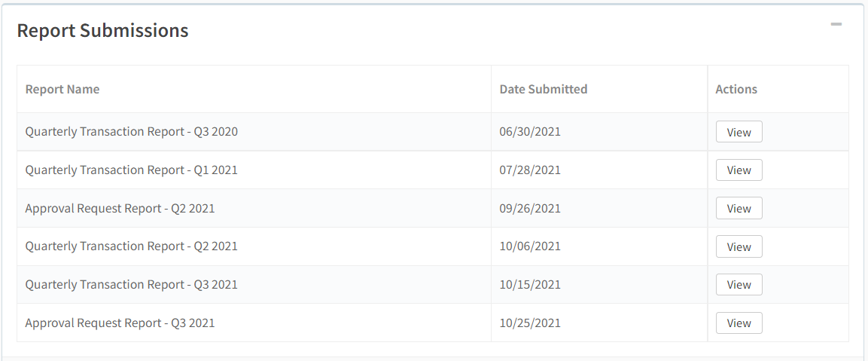868x361 pixels.
Task: View Approval Request Report Q3 2021
Action: click(x=739, y=323)
